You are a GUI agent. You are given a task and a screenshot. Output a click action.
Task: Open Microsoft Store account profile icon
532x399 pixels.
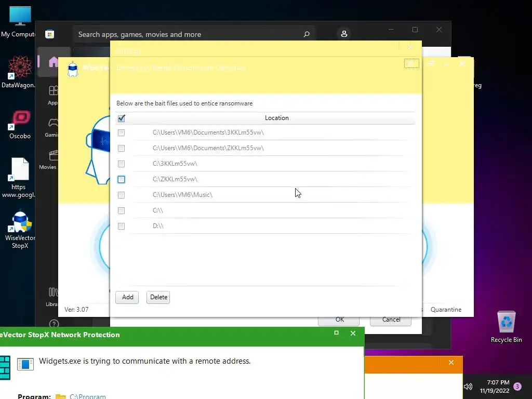click(344, 34)
